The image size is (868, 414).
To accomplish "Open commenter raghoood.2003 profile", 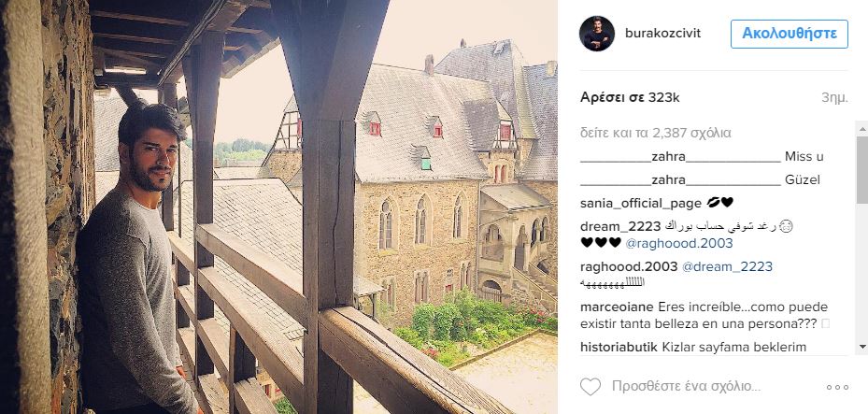I will [629, 266].
